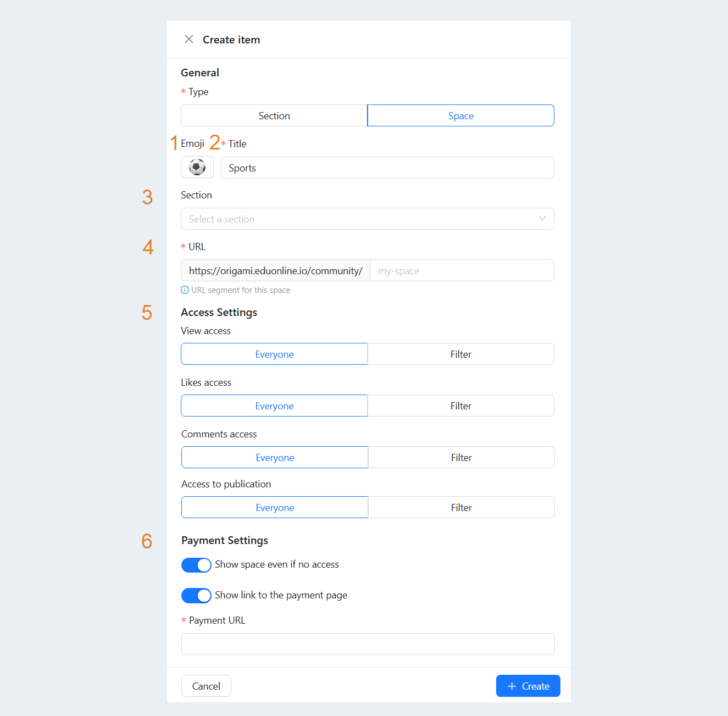This screenshot has height=716, width=728.
Task: Choose Everyone for View access
Action: point(274,354)
